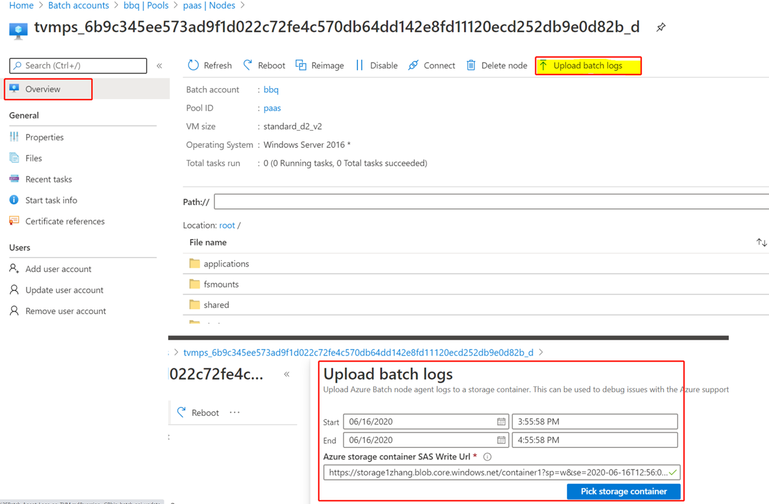Click the SAS Write Url info icon
The width and height of the screenshot is (769, 504).
(x=487, y=457)
